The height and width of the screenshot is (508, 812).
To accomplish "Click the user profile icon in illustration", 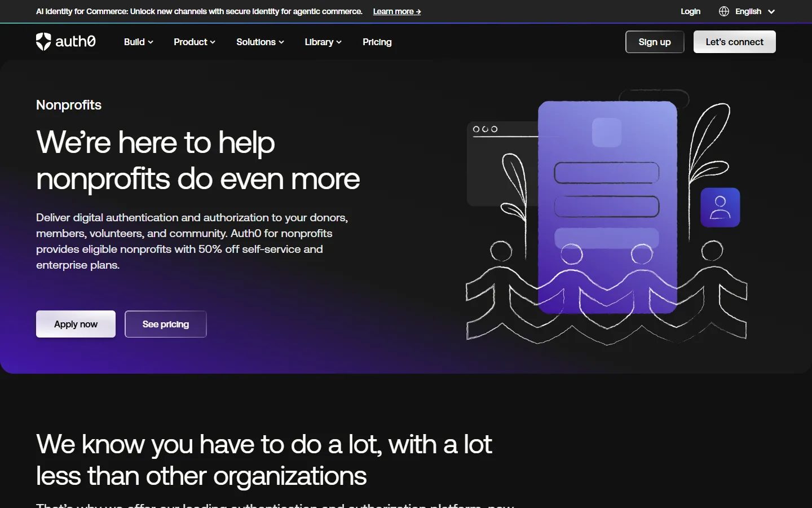I will [720, 208].
